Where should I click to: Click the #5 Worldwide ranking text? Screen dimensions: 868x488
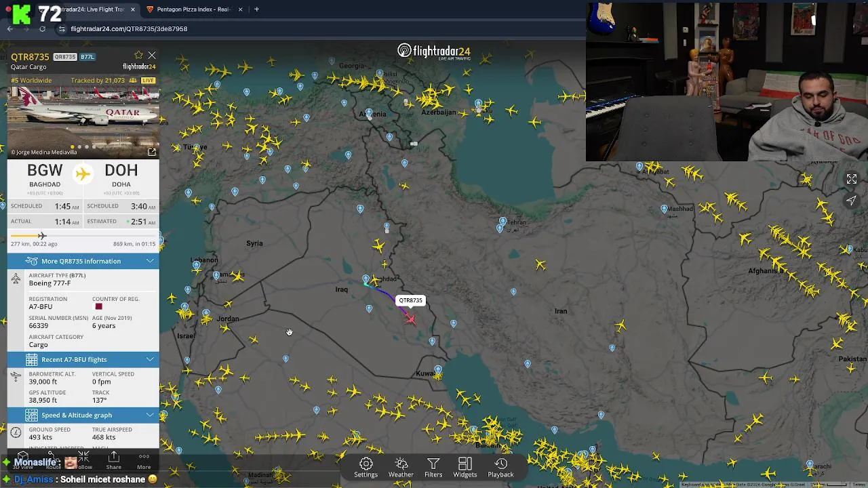pyautogui.click(x=31, y=81)
